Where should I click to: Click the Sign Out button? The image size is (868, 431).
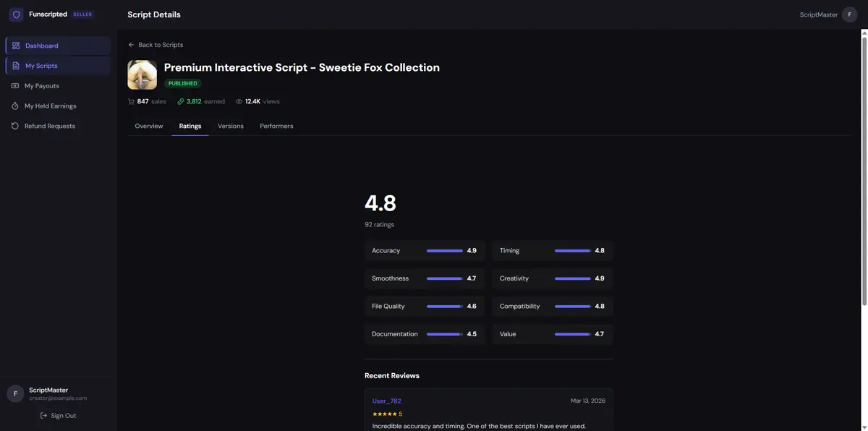point(58,416)
